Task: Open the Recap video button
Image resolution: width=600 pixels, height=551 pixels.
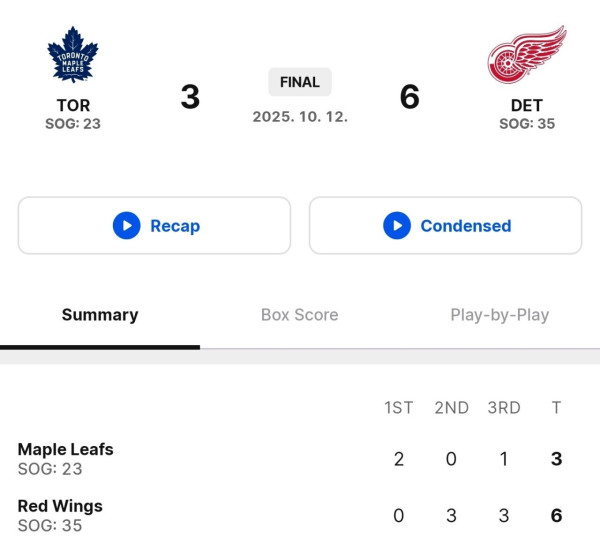Action: [154, 225]
